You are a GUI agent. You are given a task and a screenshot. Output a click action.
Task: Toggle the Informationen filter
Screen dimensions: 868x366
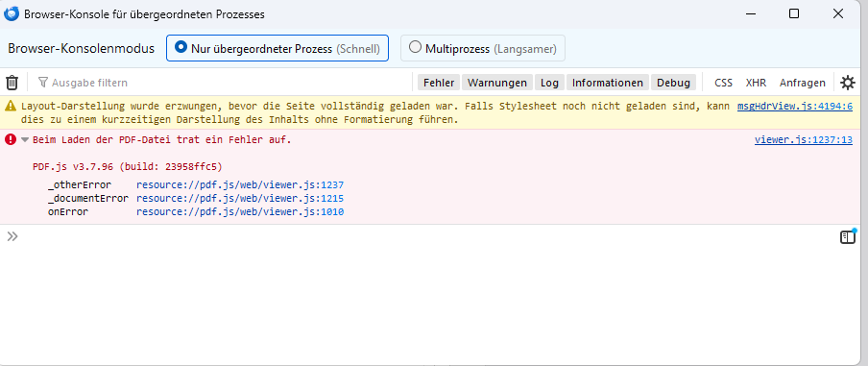click(607, 83)
